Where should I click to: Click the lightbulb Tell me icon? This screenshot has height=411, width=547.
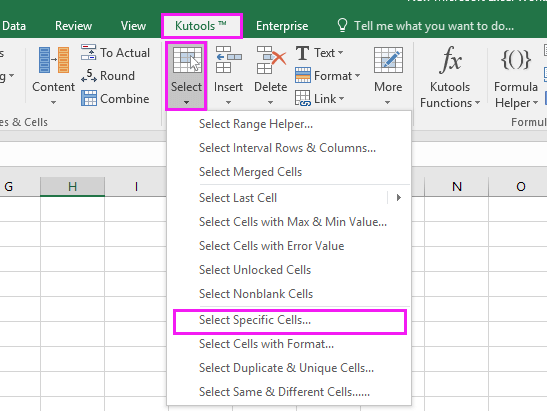click(342, 25)
